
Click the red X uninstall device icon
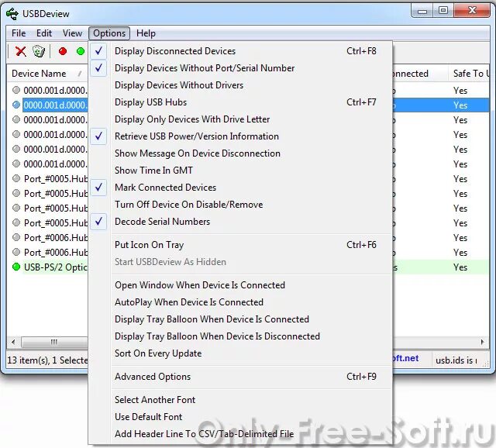click(21, 51)
